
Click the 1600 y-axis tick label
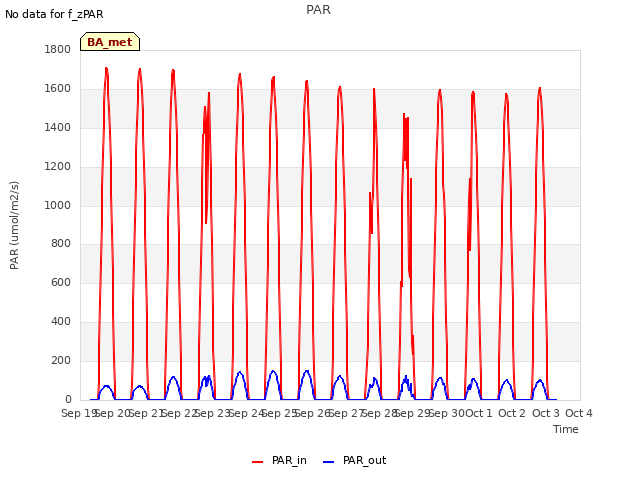[x=58, y=89]
